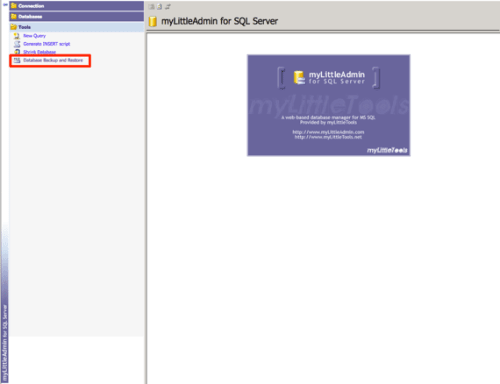Screen dimensions: 500x384
Task: Open the Shrink Database link
Action: 39,52
